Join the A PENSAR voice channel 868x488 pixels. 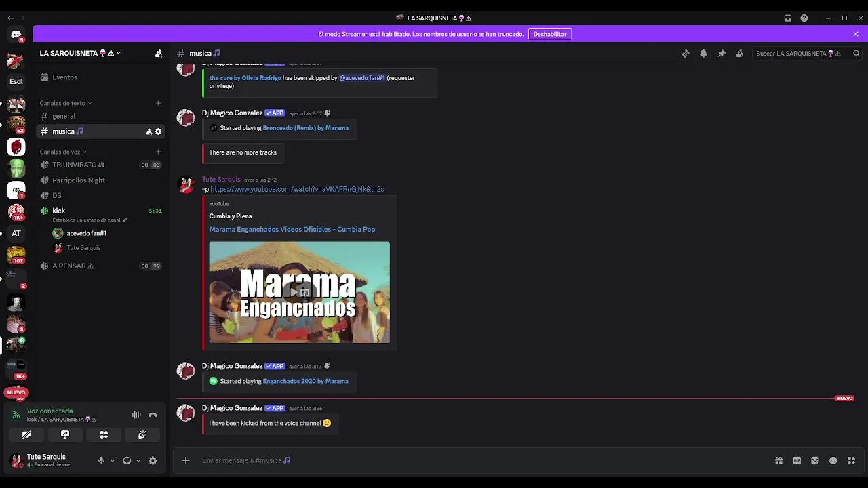[x=100, y=266]
